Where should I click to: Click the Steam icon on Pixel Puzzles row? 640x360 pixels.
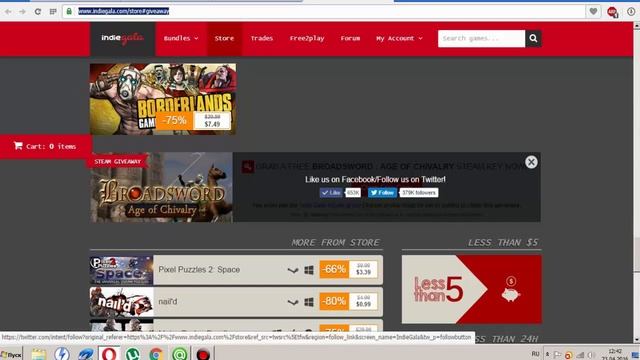pos(293,270)
